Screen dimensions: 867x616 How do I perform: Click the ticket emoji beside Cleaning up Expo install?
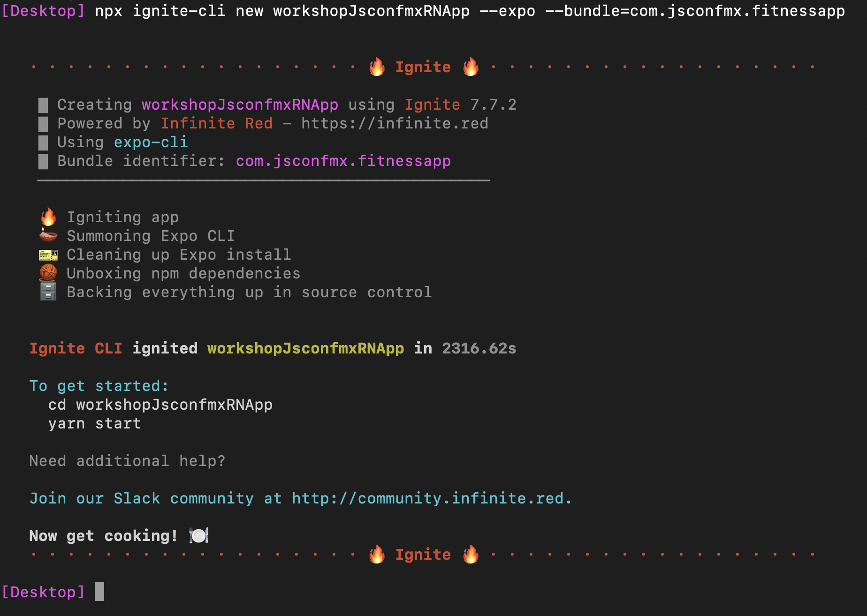48,255
